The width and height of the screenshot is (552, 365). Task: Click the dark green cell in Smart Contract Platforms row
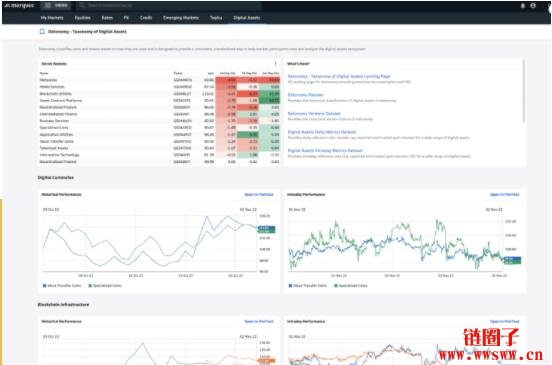click(x=270, y=100)
